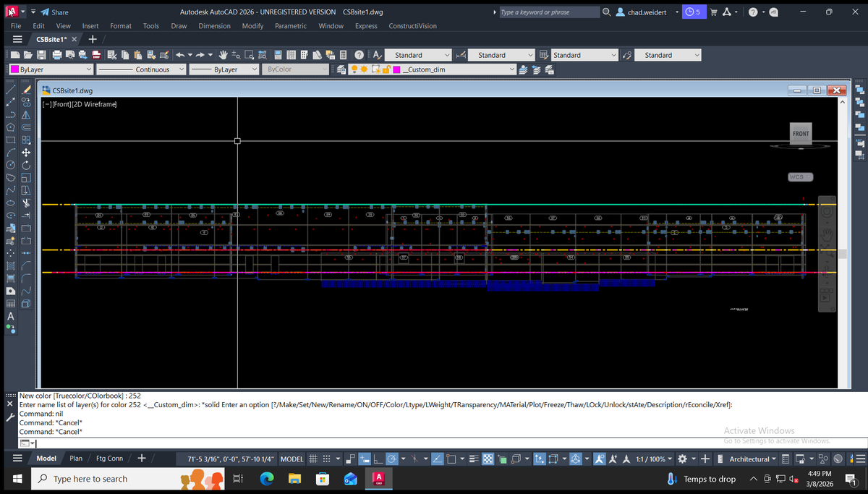
Task: Switch to the Ftg Conn layout tab
Action: click(110, 459)
